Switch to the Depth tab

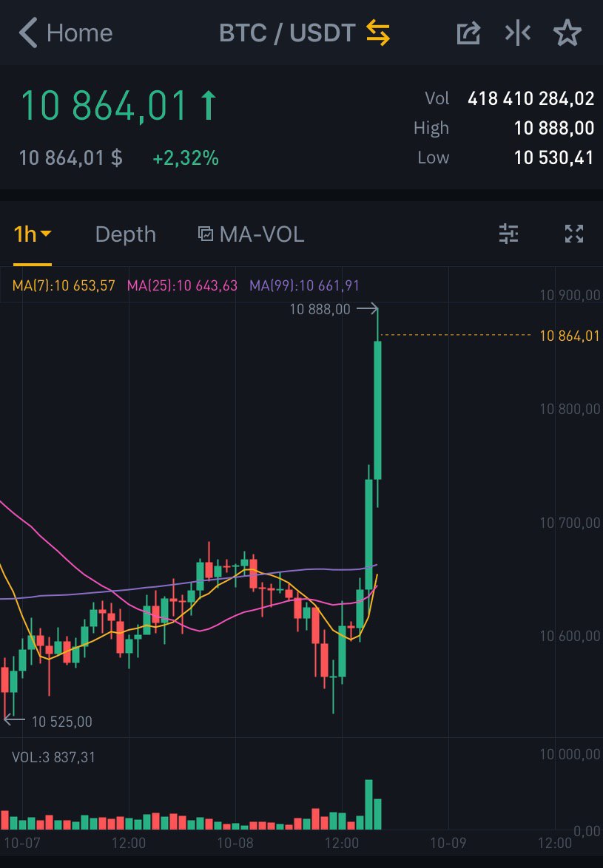(126, 234)
